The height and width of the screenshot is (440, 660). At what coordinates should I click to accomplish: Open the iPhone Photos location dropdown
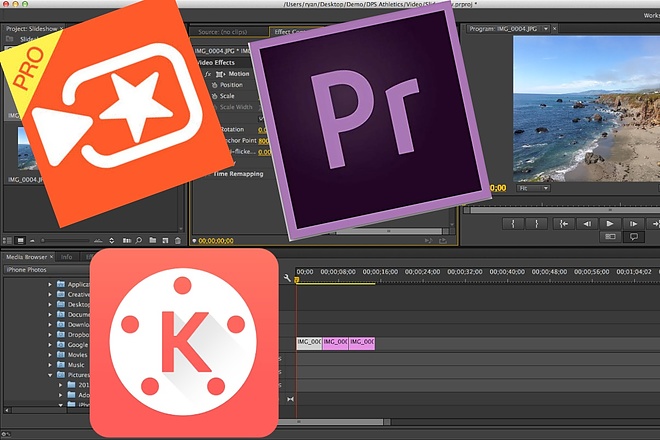pyautogui.click(x=47, y=270)
